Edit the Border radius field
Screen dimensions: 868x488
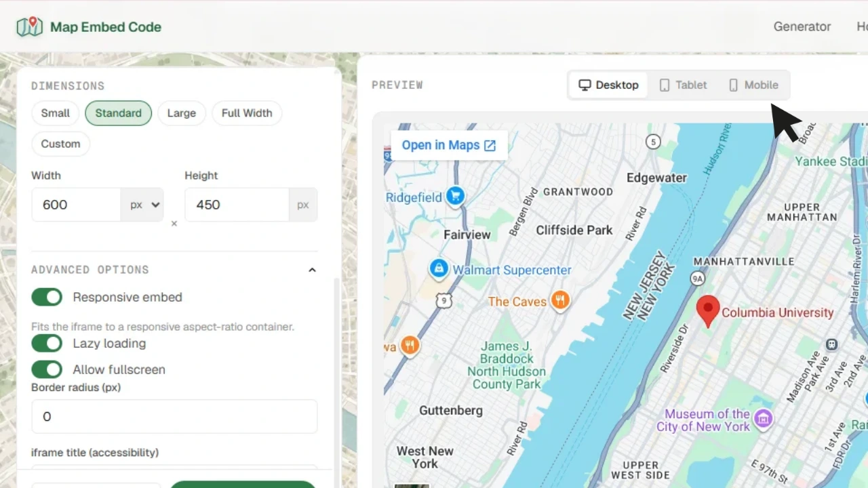[x=174, y=416]
